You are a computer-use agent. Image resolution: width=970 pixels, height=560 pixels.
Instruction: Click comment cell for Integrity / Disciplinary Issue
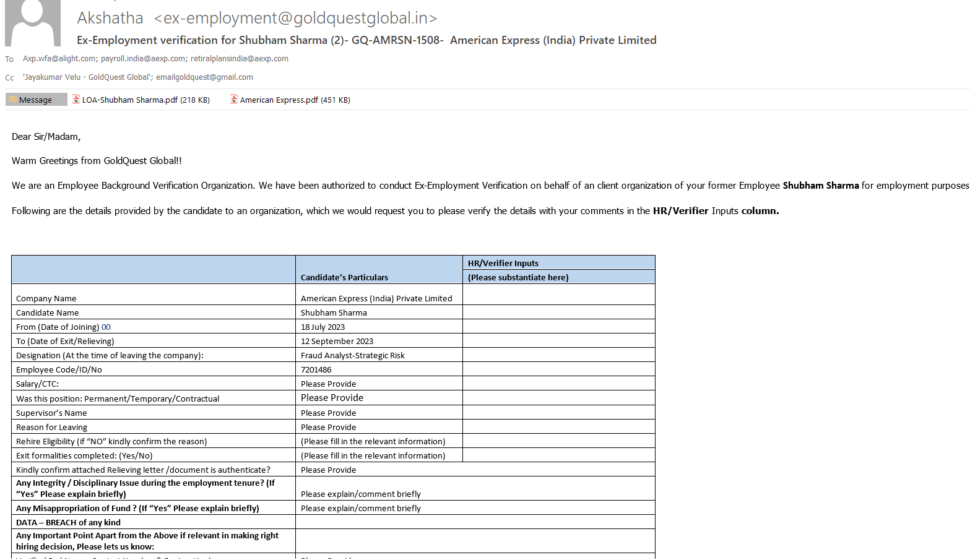click(x=475, y=488)
